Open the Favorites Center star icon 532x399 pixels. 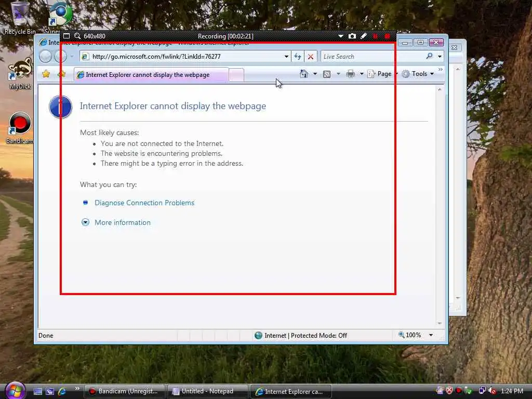46,74
